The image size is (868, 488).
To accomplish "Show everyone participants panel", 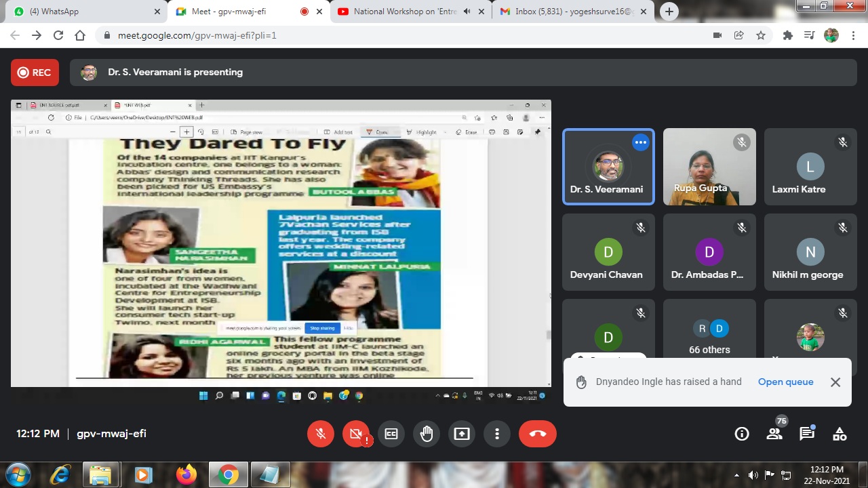I will [774, 434].
